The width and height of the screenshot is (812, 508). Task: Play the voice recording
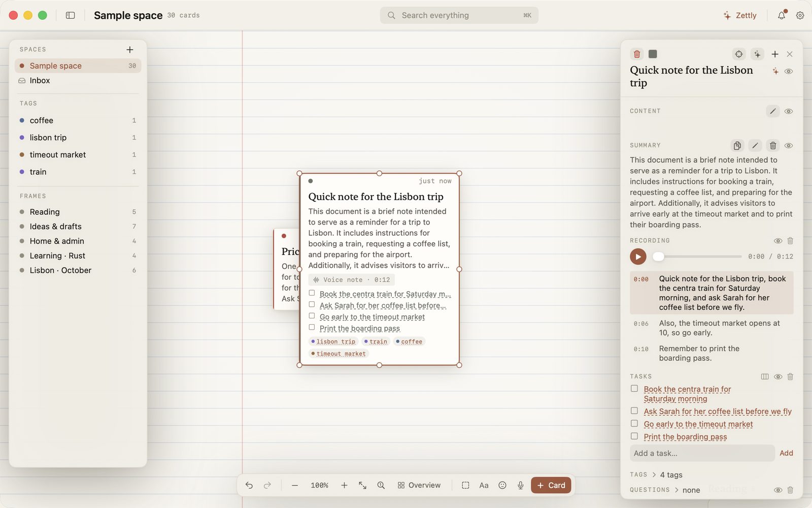pos(638,257)
